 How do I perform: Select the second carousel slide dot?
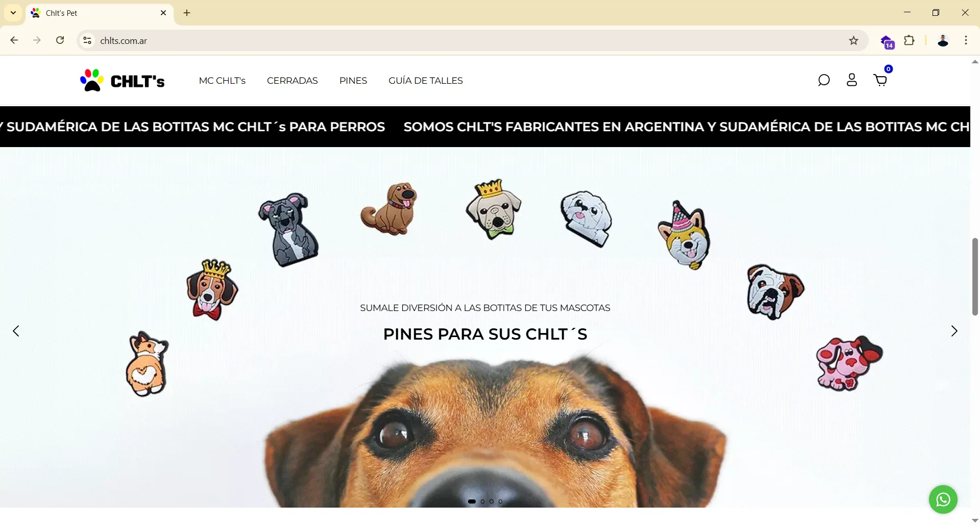click(x=483, y=501)
